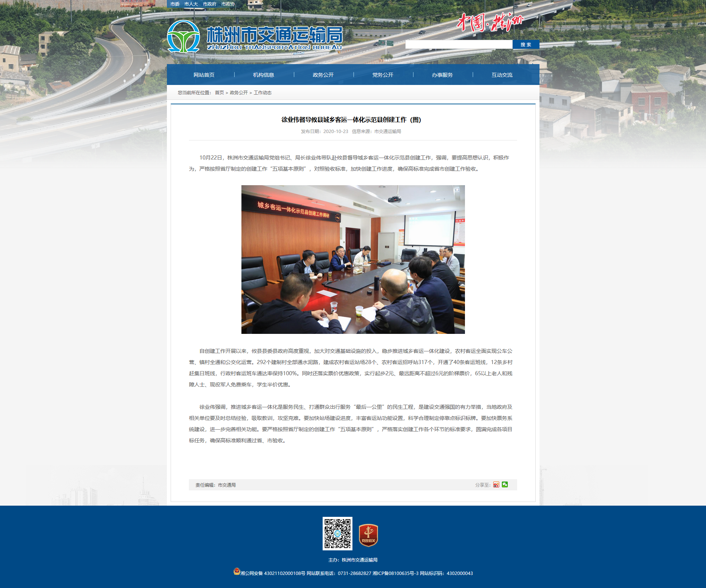Open the 机构信息 navigation menu

click(263, 75)
